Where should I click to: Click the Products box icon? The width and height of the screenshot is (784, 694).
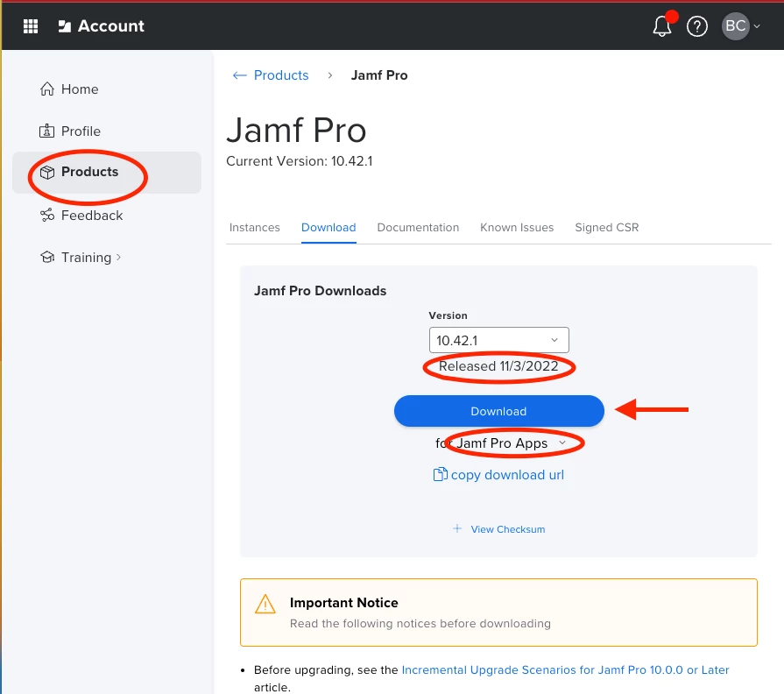pos(47,172)
